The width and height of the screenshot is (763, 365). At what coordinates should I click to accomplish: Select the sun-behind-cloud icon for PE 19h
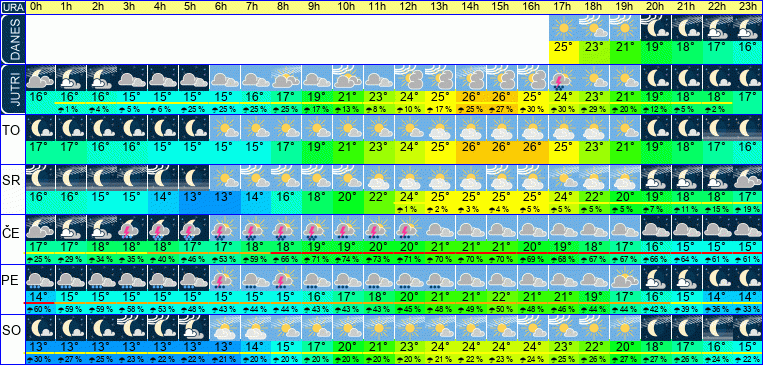[x=625, y=278]
